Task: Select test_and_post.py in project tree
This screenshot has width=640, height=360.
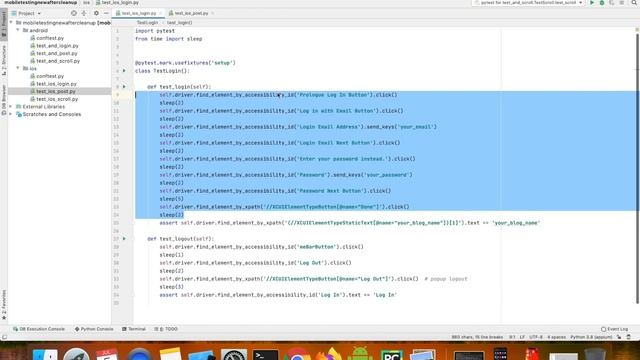Action: point(53,53)
